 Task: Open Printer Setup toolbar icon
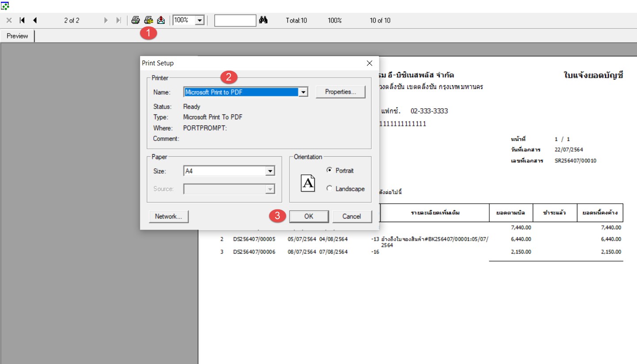[x=149, y=20]
